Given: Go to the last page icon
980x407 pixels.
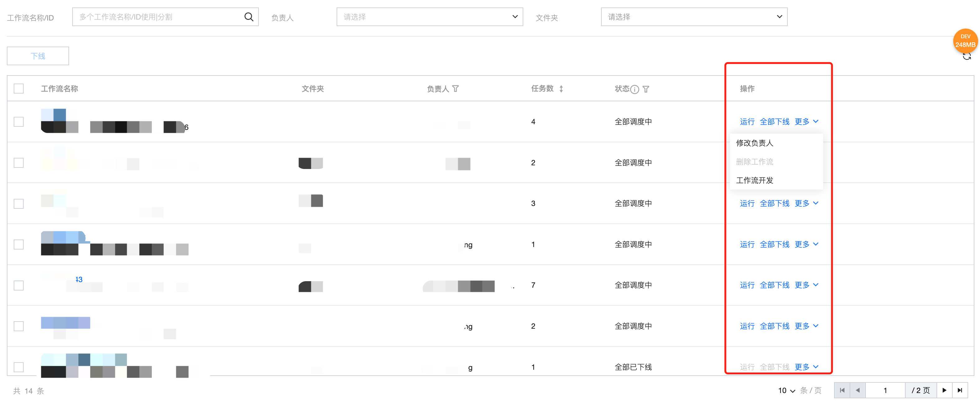Looking at the screenshot, I should pos(959,390).
